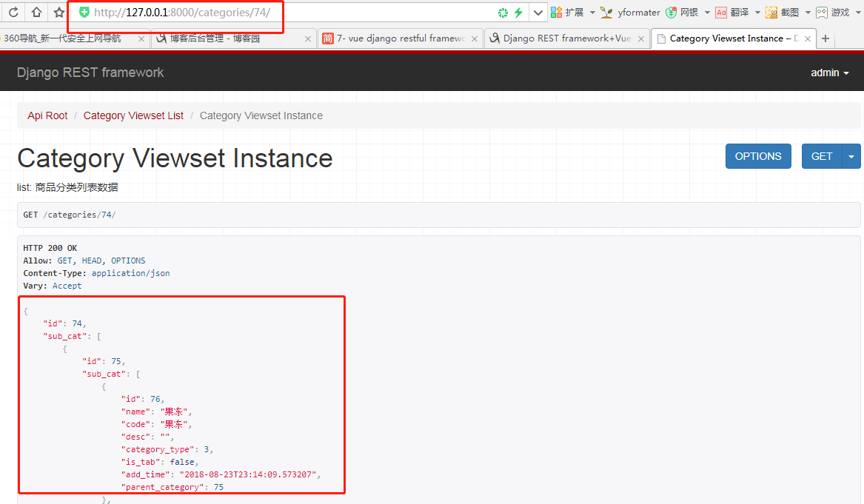This screenshot has width=864, height=504.
Task: Open the 截图 screenshot tool
Action: 783,12
